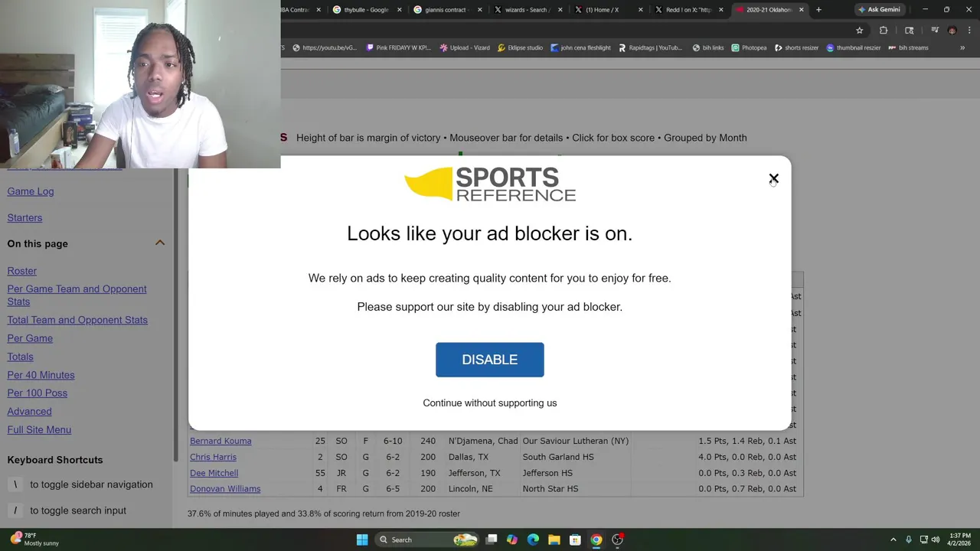Image resolution: width=980 pixels, height=551 pixels.
Task: Click Bernard Kouma's stats cell 1.5 Pts
Action: pos(747,441)
